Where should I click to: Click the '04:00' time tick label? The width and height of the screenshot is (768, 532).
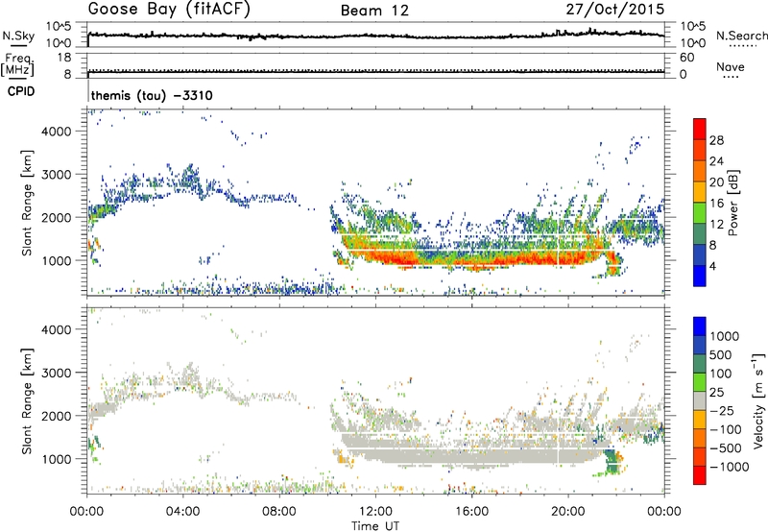183,512
